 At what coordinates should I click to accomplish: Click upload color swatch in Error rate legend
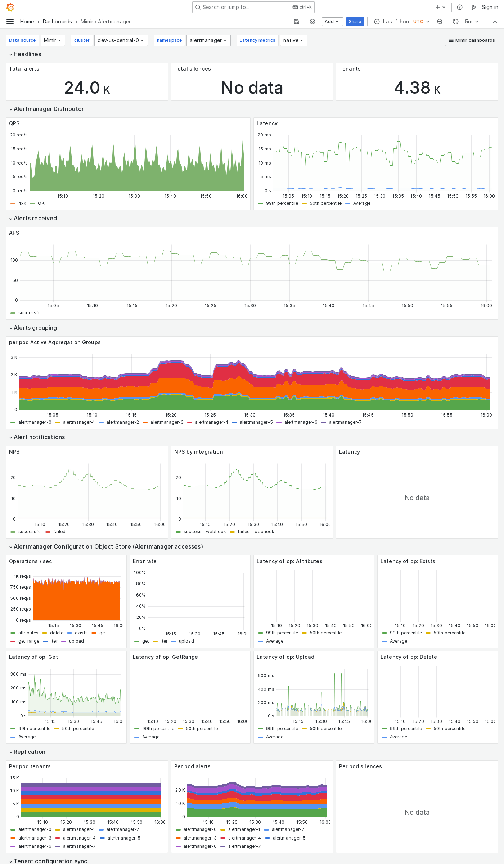174,641
